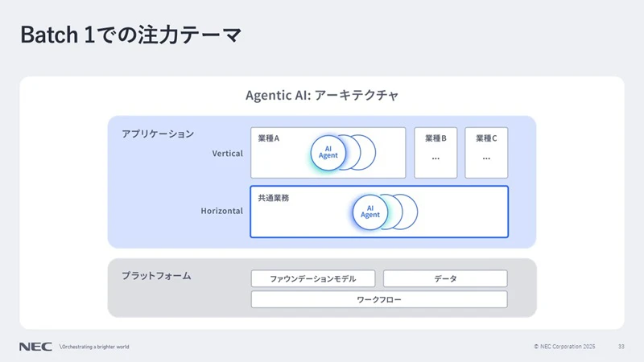Click the ellipsis inside the 業種B box
This screenshot has width=644, height=362.
(x=436, y=158)
